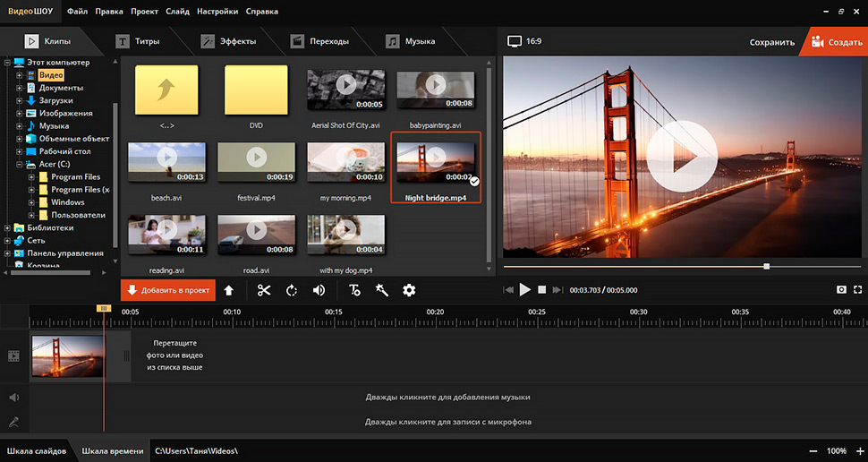
Task: Click the preview progress slider handle
Action: (766, 266)
